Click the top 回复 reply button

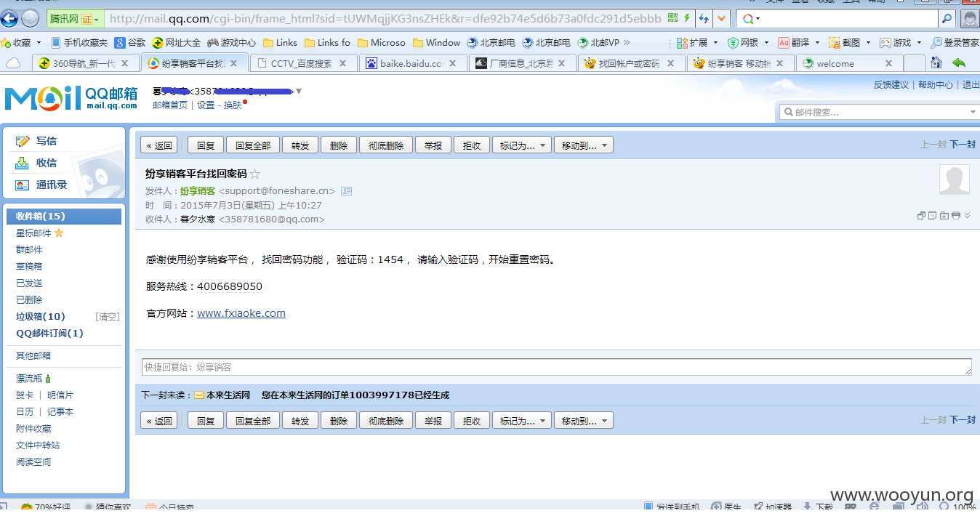(206, 145)
